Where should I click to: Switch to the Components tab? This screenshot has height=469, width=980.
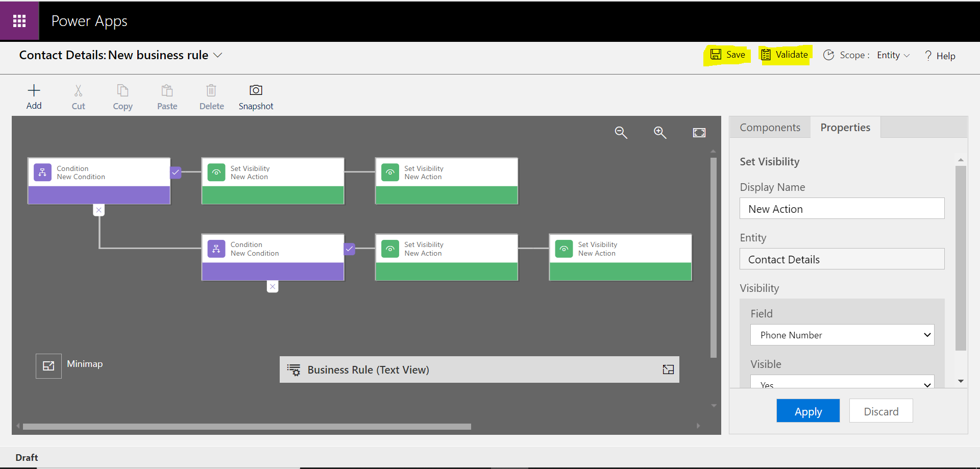point(770,128)
